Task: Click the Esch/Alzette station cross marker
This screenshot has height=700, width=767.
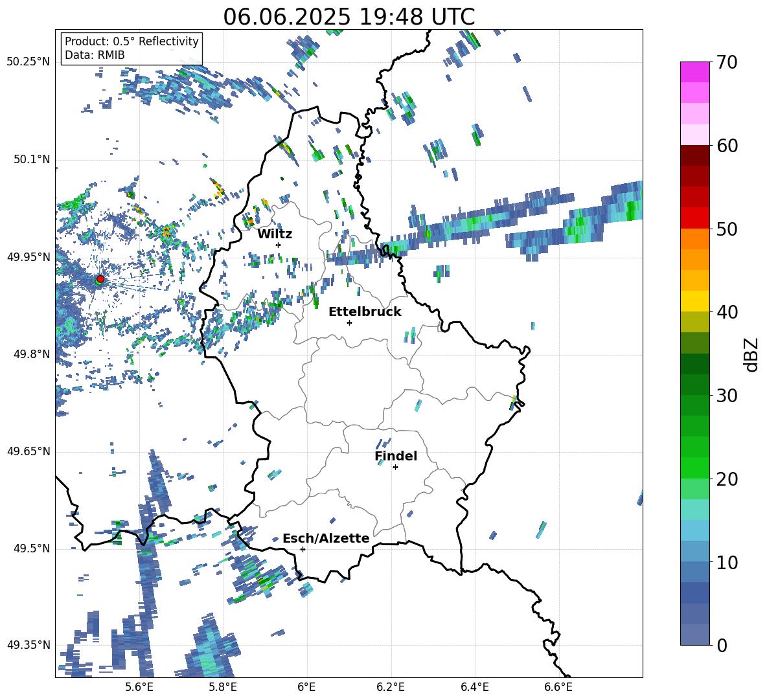Action: [x=303, y=549]
